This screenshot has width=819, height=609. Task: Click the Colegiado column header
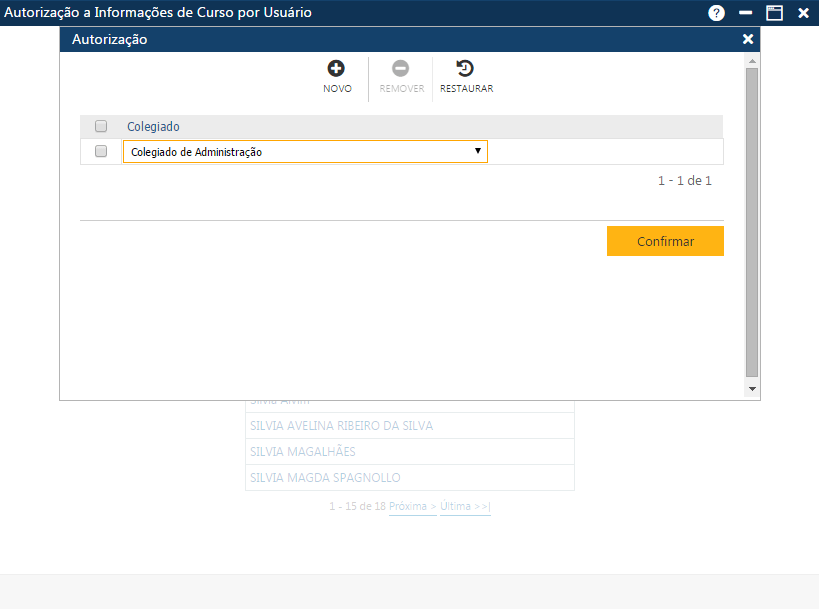153,127
